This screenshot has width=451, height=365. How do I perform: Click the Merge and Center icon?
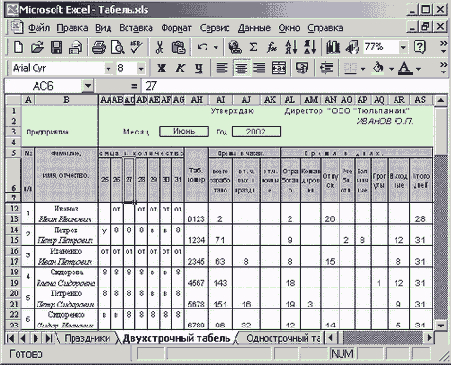tap(279, 68)
